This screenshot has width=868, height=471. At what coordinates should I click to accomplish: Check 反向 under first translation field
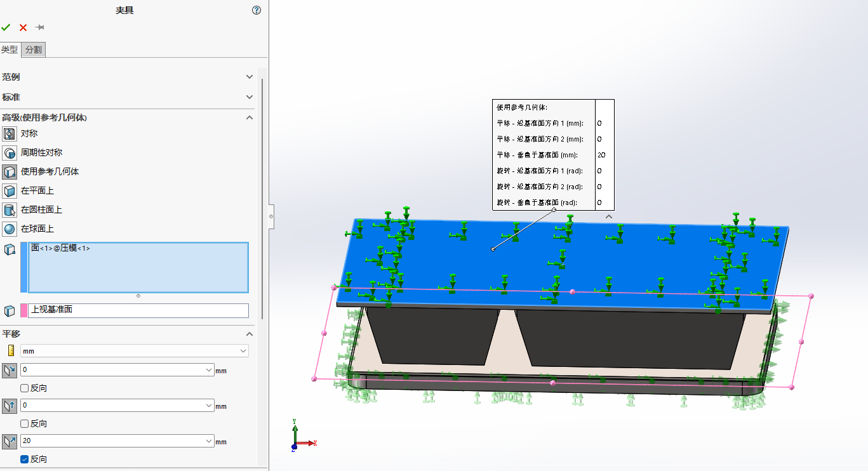[24, 388]
